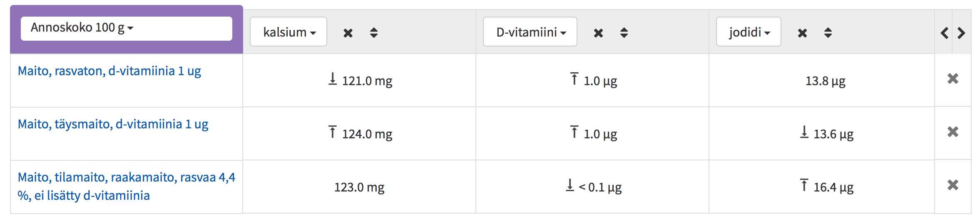Screen dimensions: 980x221
Task: Show previous nutrient columns with left chevron
Action: 944,33
